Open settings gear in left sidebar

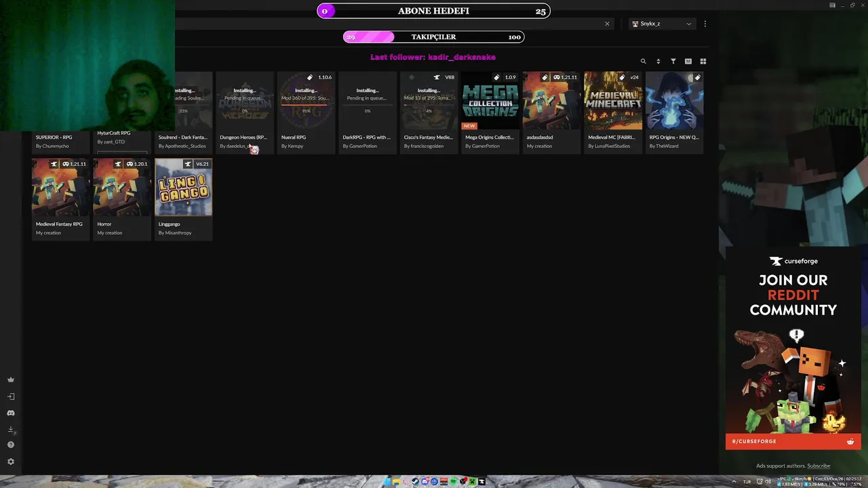point(11,462)
